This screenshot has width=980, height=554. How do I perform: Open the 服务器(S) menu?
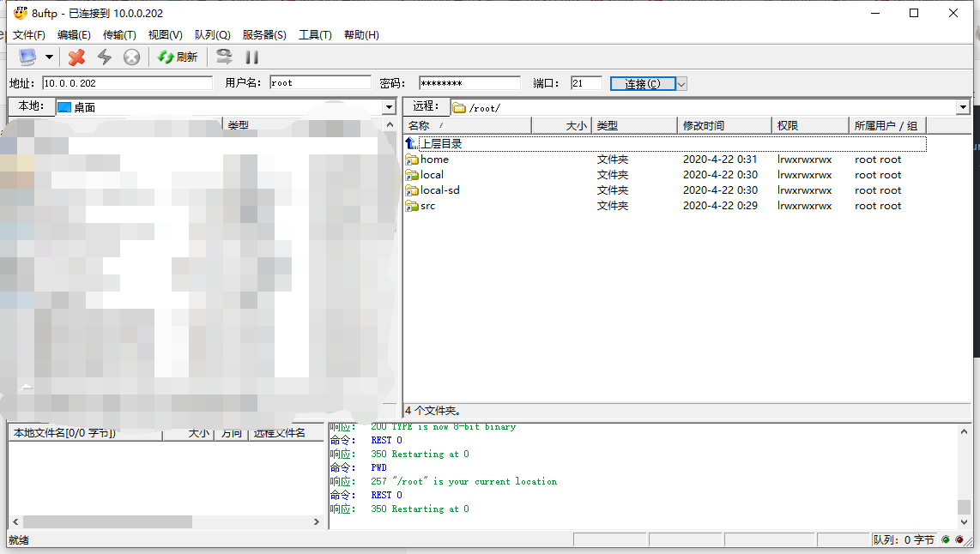point(261,34)
